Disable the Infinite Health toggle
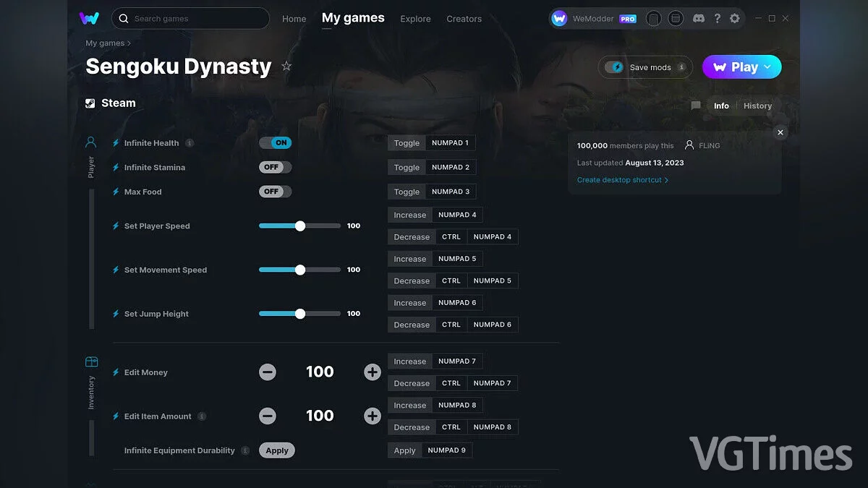 pos(276,142)
